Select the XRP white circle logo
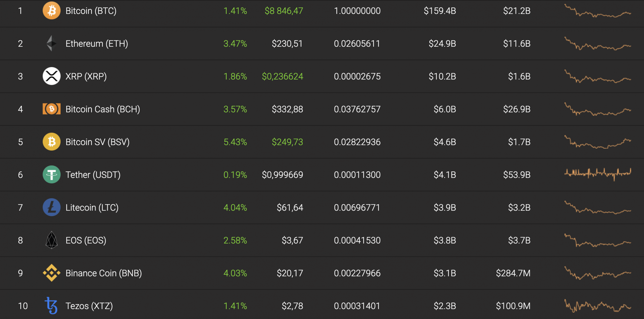 52,76
